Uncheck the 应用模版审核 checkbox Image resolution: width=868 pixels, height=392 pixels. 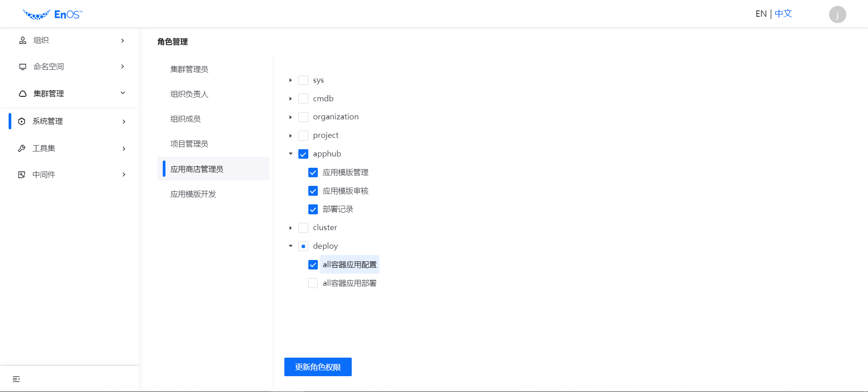click(313, 191)
